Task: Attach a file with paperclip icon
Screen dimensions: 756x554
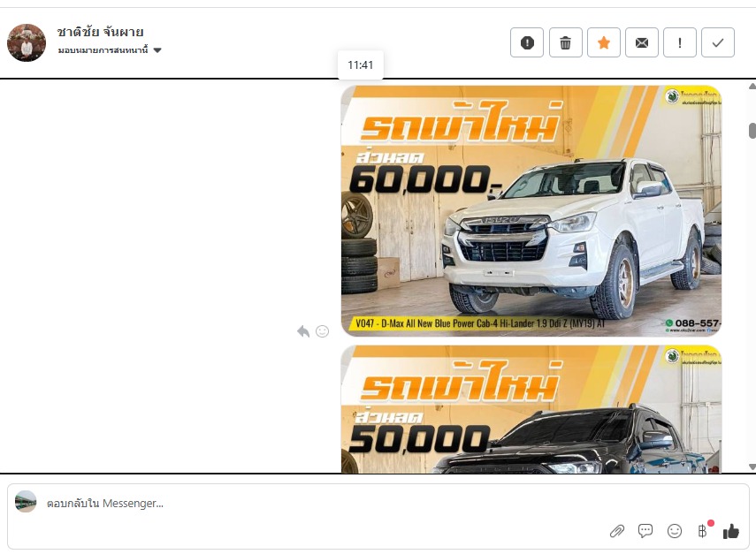Action: [617, 531]
